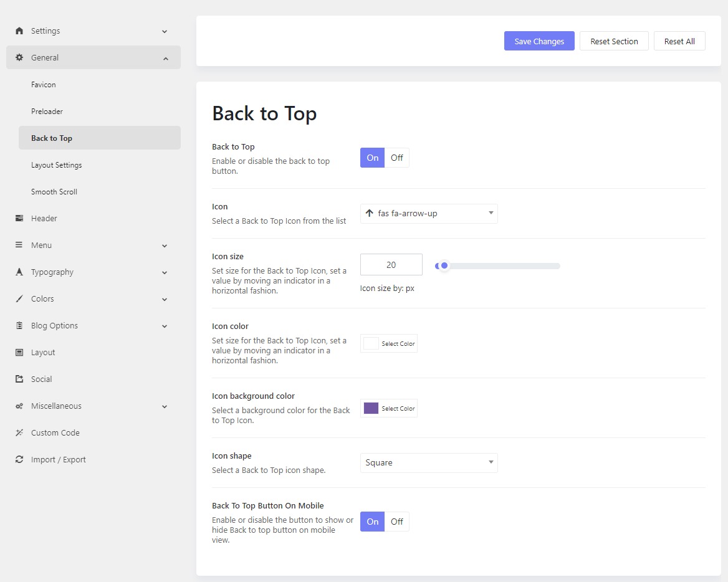Open the Header menu item

pyautogui.click(x=93, y=218)
